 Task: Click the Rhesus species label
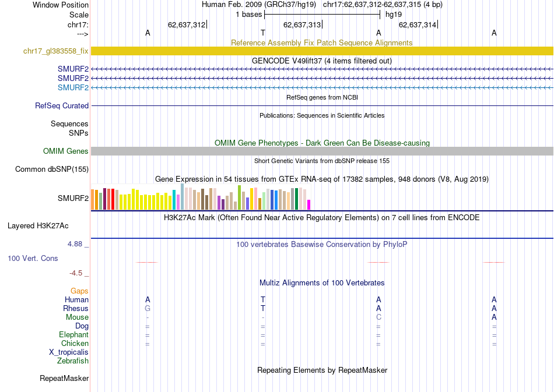click(x=76, y=308)
